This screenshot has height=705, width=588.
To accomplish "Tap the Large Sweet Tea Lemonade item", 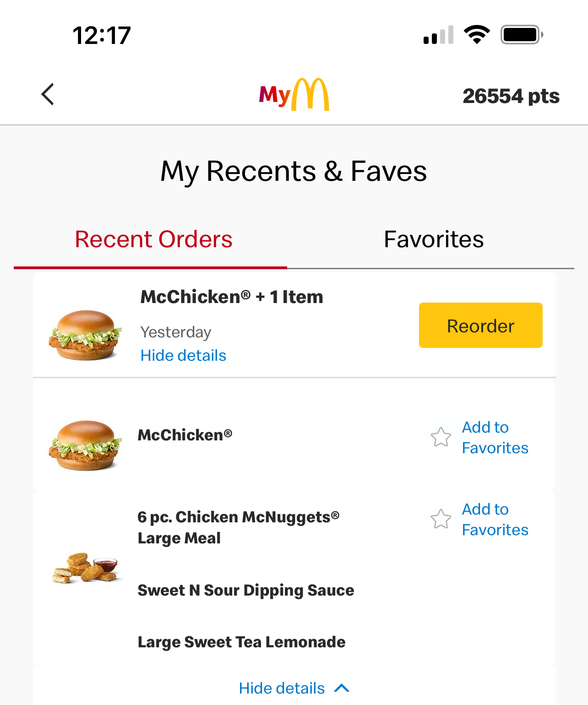I will tap(241, 642).
